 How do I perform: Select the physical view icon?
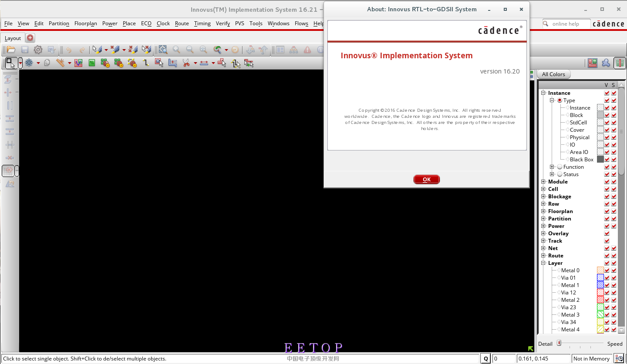click(620, 63)
